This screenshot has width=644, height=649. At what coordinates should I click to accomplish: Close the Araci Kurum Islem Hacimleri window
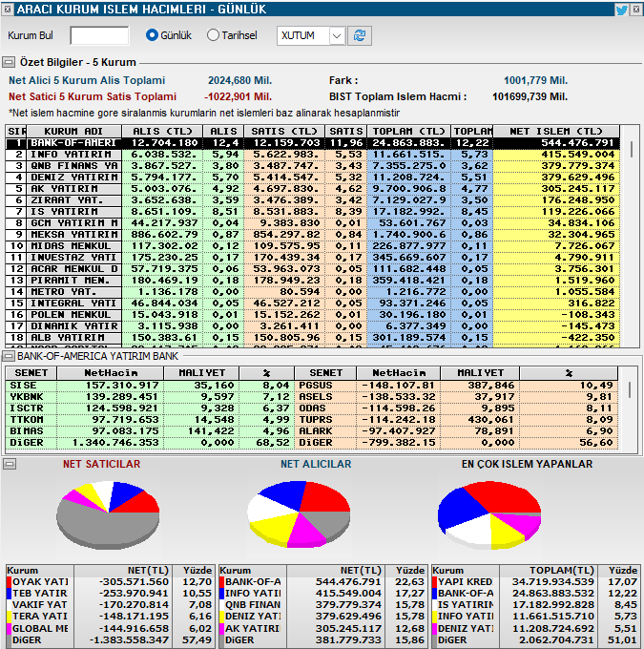pos(636,10)
